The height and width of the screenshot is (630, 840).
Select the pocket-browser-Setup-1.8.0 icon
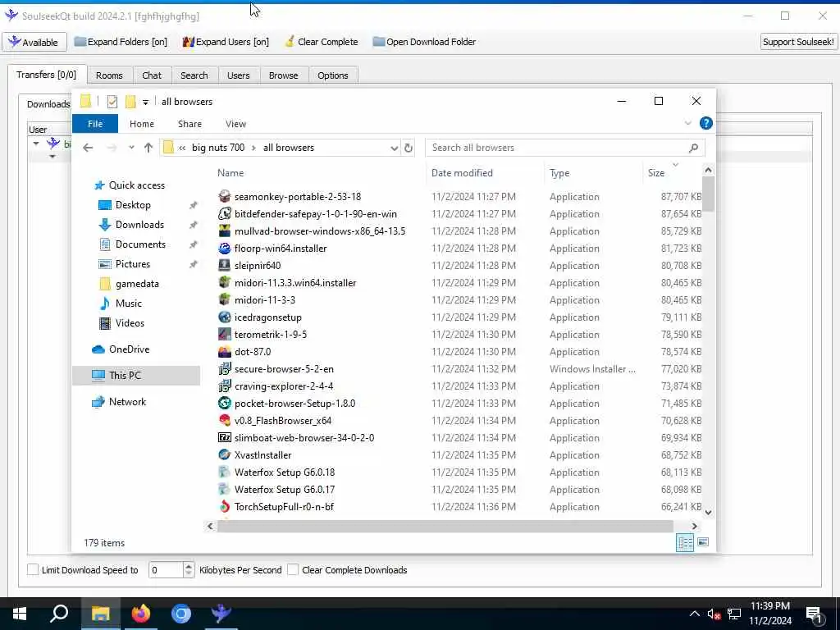coord(225,403)
